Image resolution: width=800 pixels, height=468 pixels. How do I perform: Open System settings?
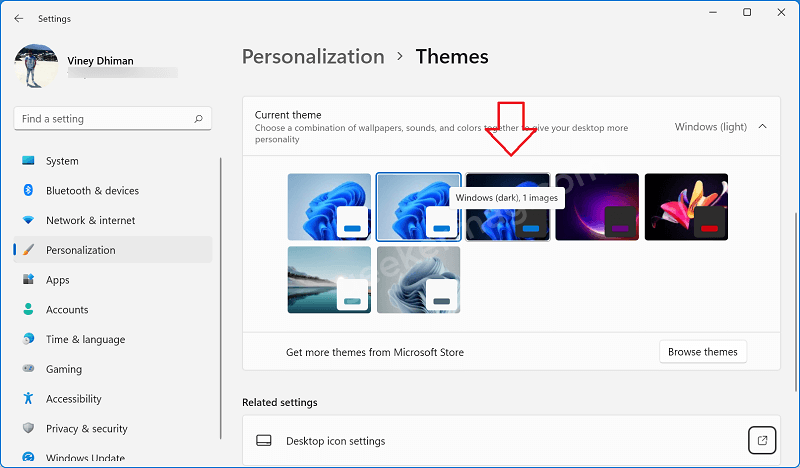point(113,161)
